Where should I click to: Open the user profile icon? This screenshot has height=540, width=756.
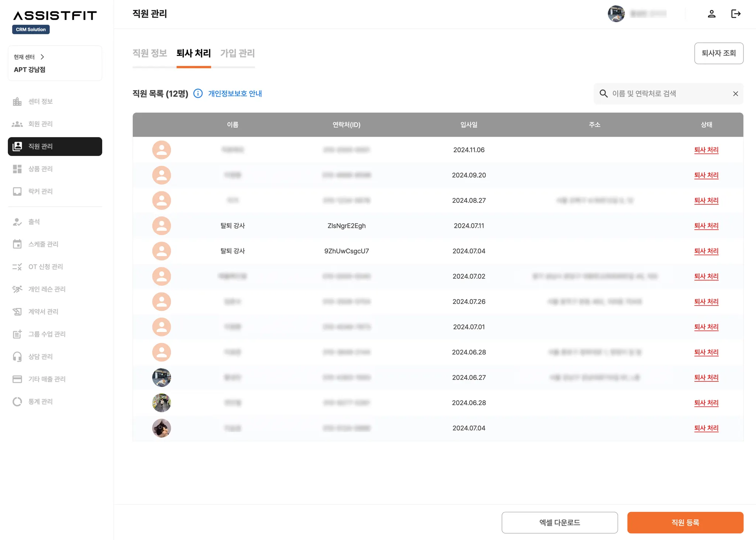click(x=711, y=14)
